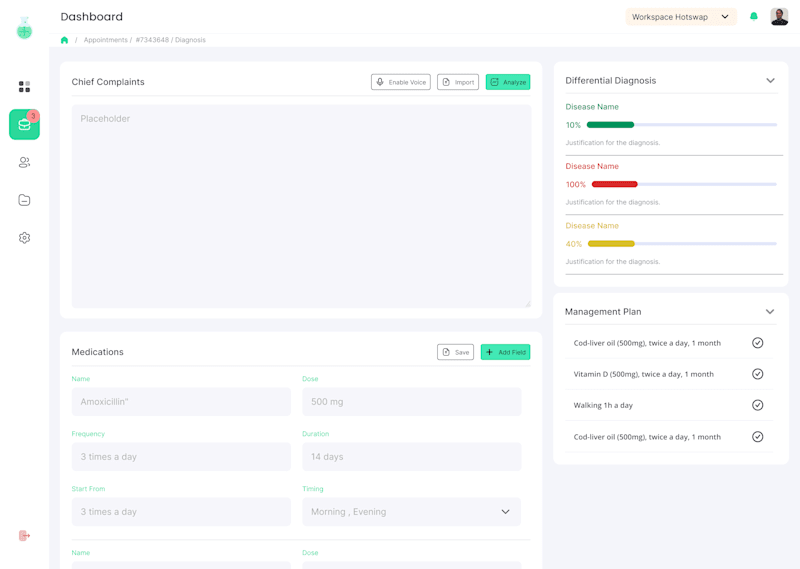Click the Dashboard page title
Viewport: 800px width, 569px height.
[91, 17]
